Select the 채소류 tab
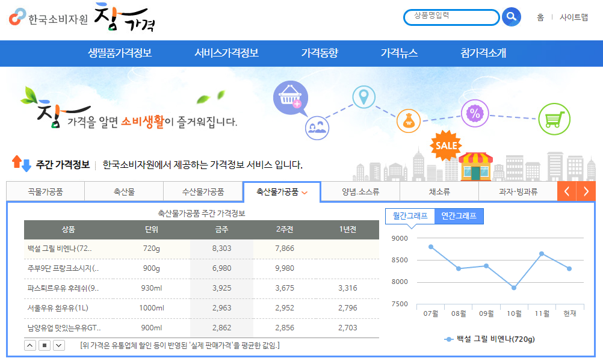 [x=439, y=191]
